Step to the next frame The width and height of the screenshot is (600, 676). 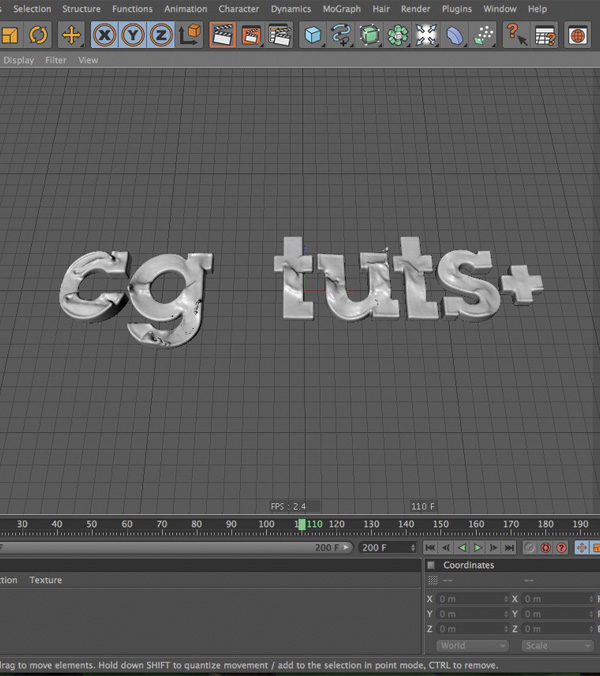494,548
